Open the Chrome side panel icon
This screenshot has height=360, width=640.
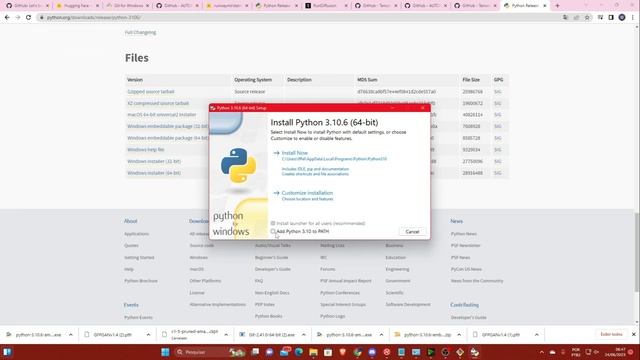coord(611,18)
